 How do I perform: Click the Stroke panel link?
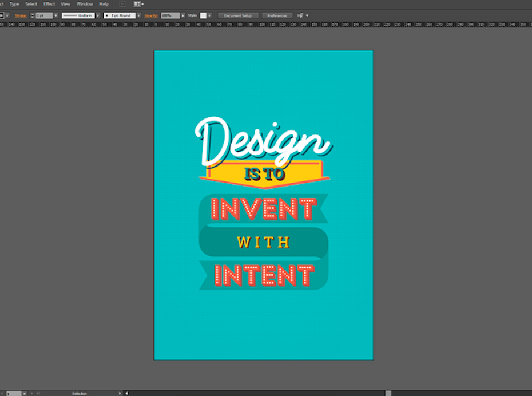[21, 15]
